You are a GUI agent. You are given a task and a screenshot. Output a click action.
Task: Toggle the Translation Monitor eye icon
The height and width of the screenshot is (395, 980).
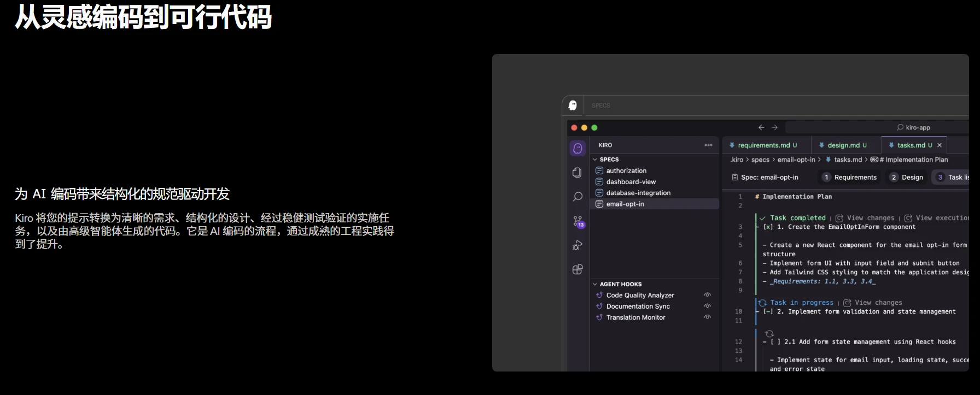707,317
